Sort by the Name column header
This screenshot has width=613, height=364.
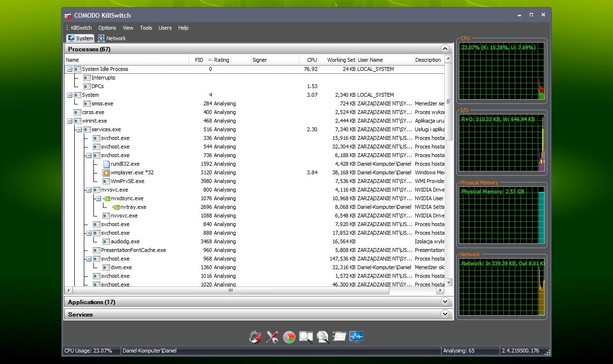pyautogui.click(x=127, y=60)
